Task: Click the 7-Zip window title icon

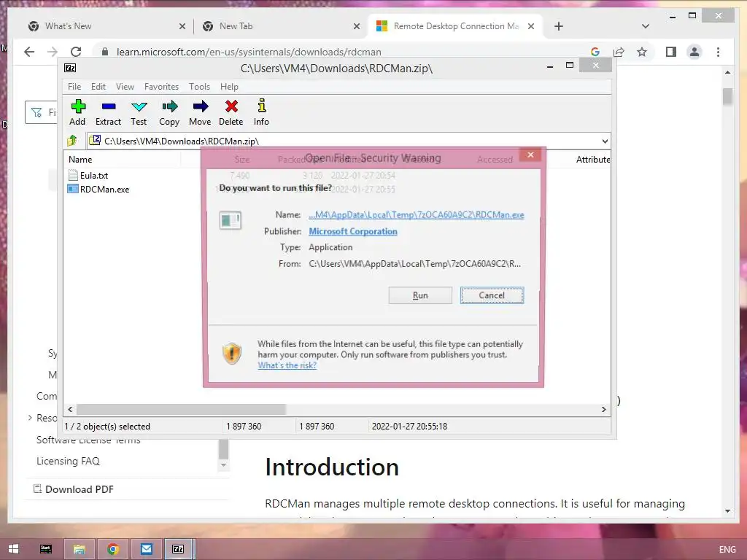Action: [x=70, y=68]
